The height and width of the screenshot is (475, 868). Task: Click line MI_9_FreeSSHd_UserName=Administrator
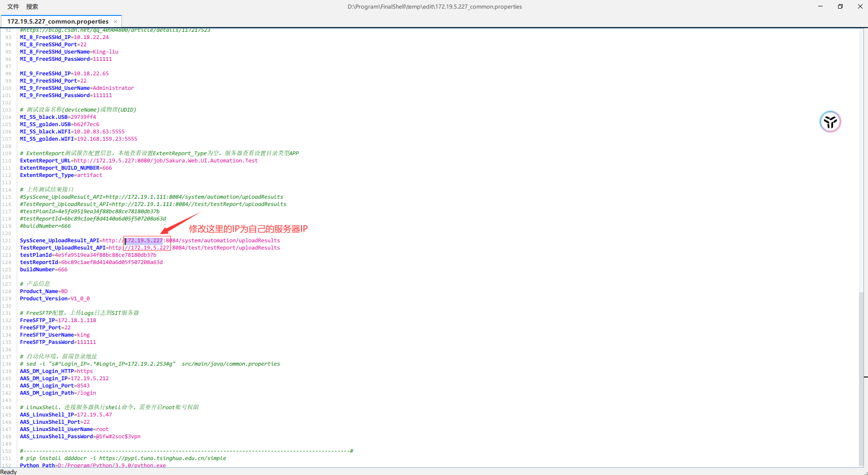point(77,88)
